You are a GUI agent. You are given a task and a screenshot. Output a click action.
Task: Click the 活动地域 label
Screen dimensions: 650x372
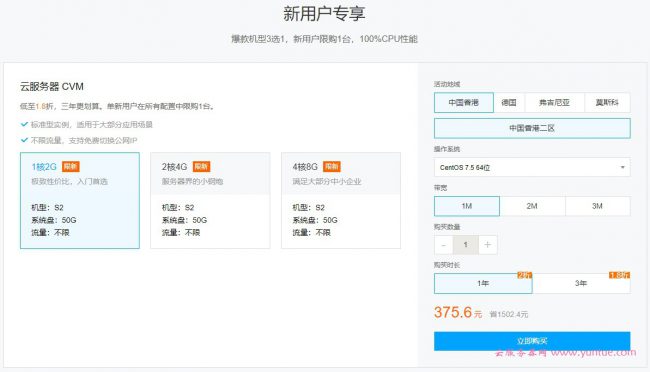coord(447,84)
